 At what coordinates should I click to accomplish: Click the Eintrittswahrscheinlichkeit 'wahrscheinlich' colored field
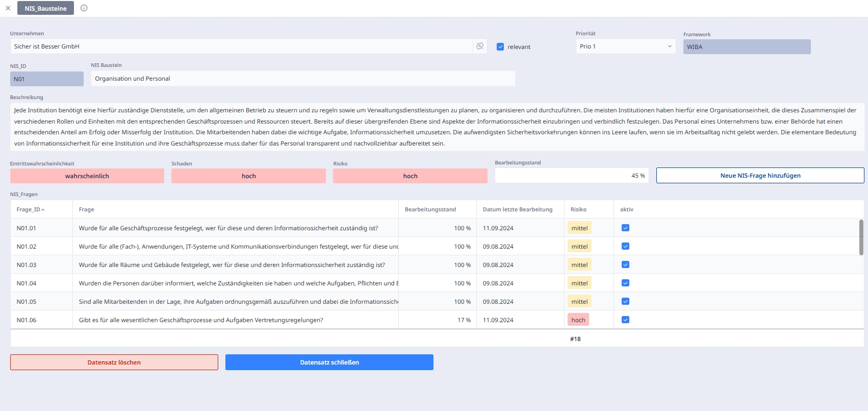click(87, 176)
